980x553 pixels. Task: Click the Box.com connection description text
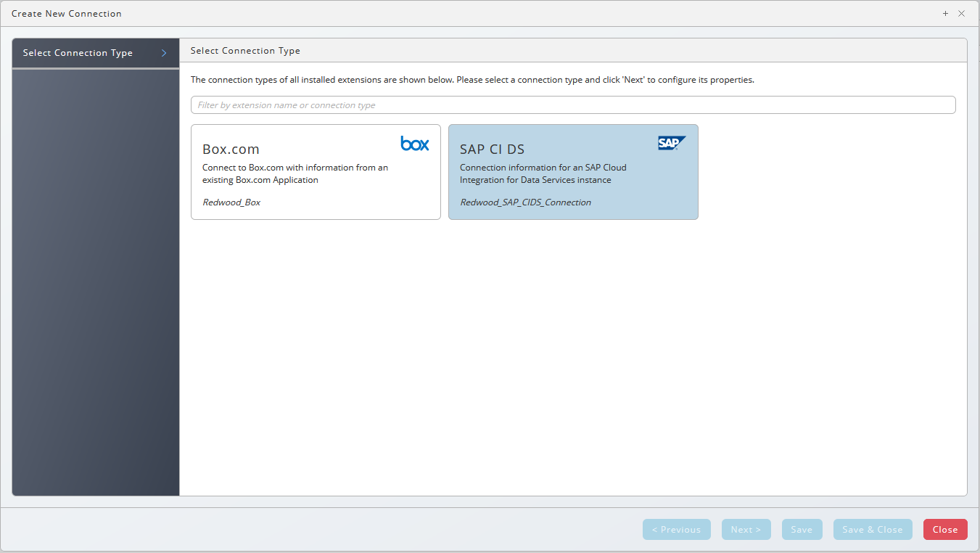pyautogui.click(x=295, y=173)
